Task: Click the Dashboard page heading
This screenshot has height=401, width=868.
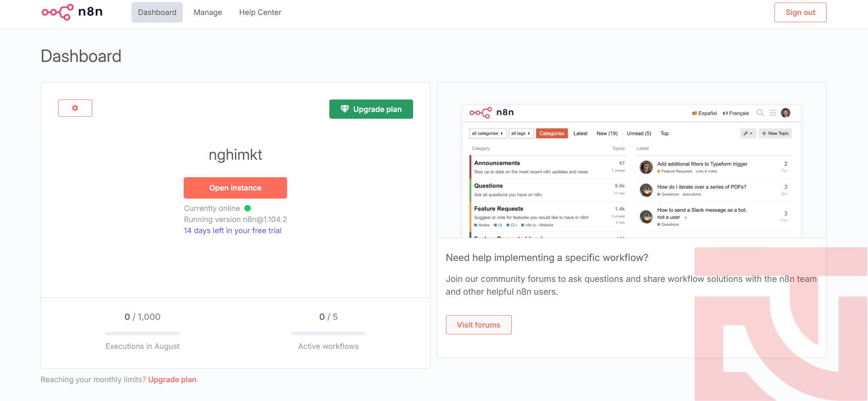Action: pyautogui.click(x=81, y=56)
